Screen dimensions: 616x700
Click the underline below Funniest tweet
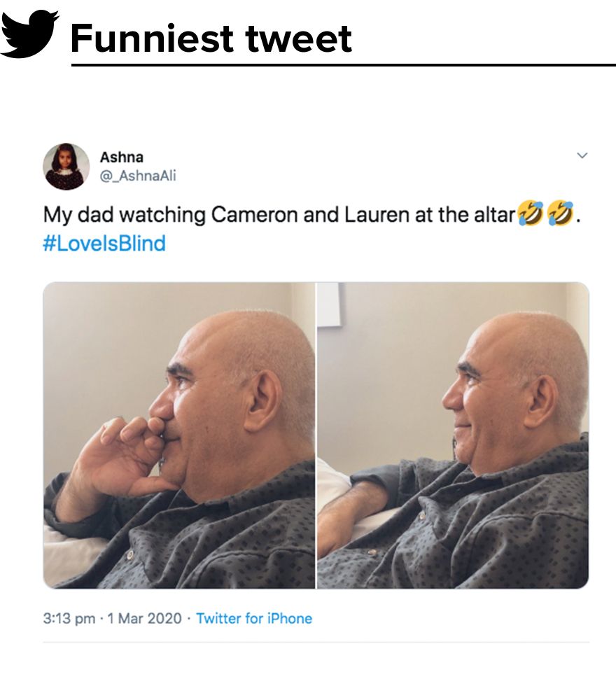tap(343, 65)
